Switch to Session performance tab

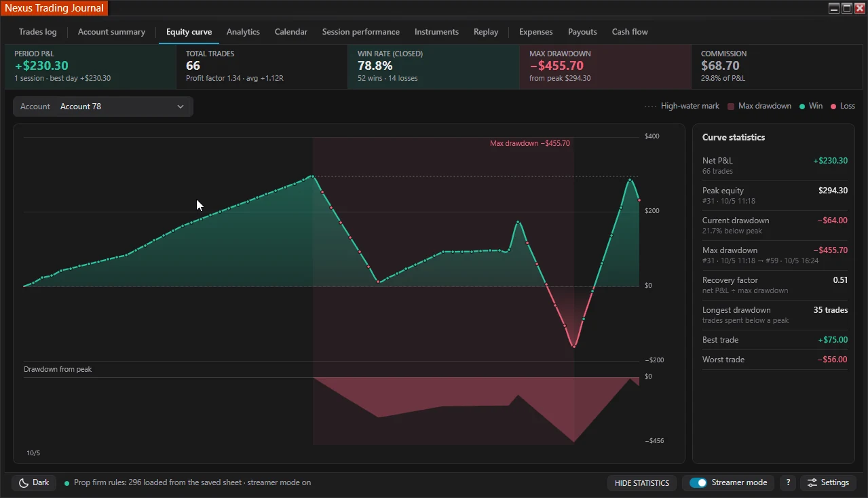tap(361, 32)
